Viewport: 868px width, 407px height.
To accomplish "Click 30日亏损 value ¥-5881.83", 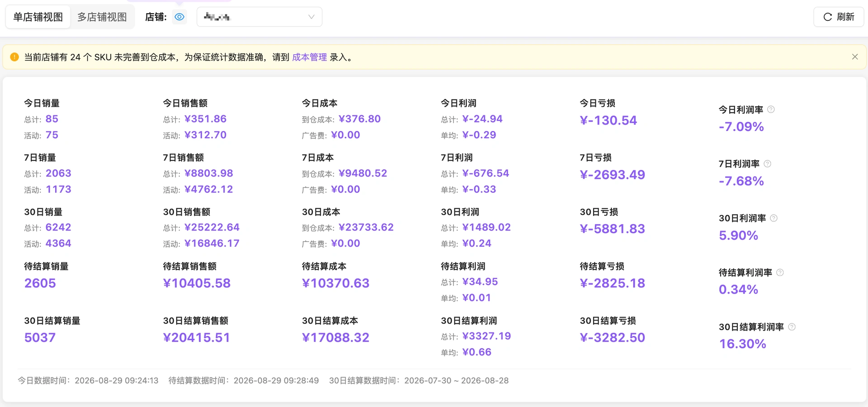I will click(x=613, y=229).
